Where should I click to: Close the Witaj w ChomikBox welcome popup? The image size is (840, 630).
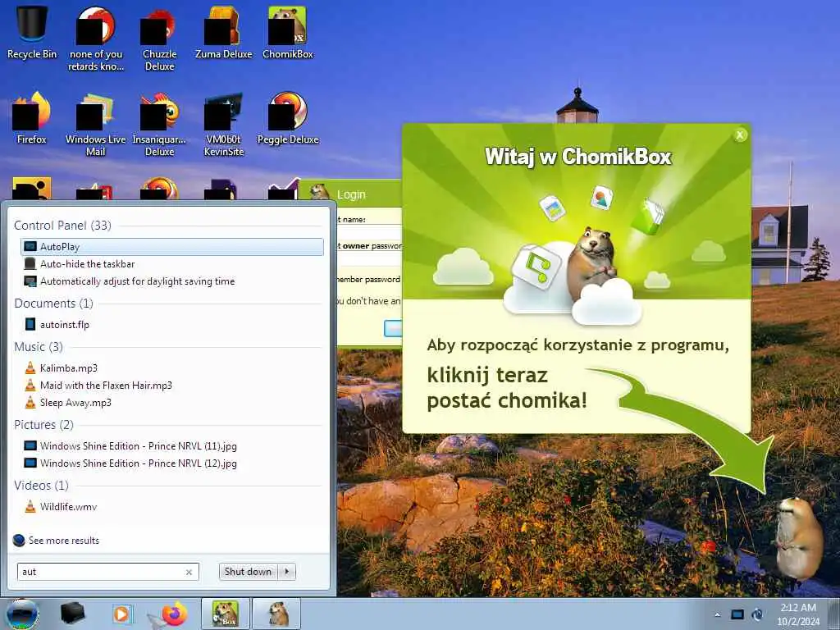[x=740, y=135]
